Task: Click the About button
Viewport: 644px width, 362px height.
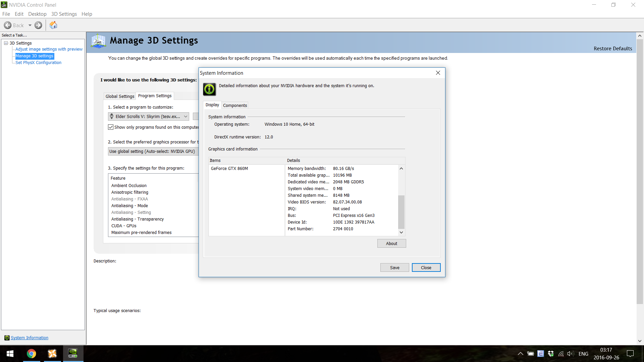Action: tap(391, 243)
